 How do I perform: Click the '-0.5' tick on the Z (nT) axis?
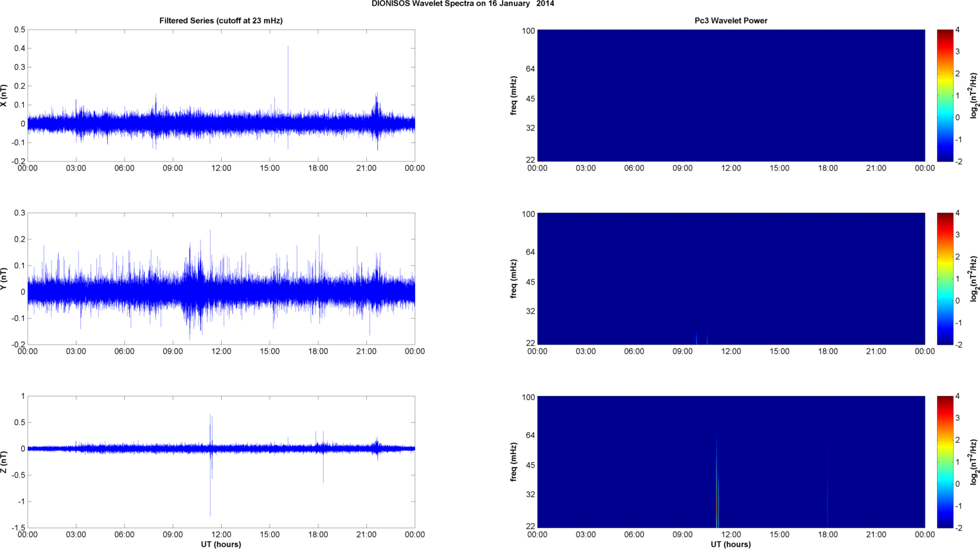coord(17,475)
